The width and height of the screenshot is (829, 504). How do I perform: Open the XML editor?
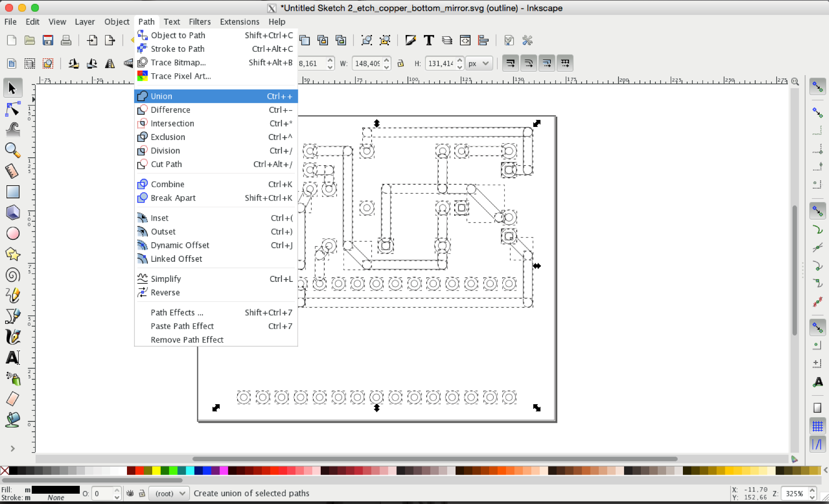pos(465,41)
